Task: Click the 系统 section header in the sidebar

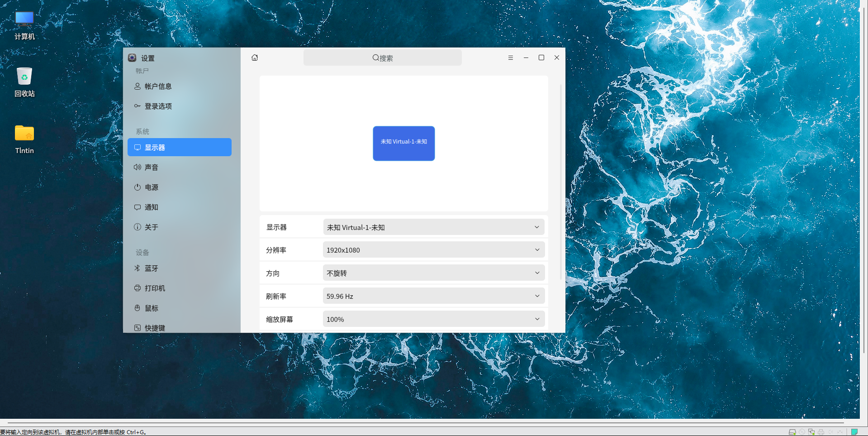Action: pos(142,131)
